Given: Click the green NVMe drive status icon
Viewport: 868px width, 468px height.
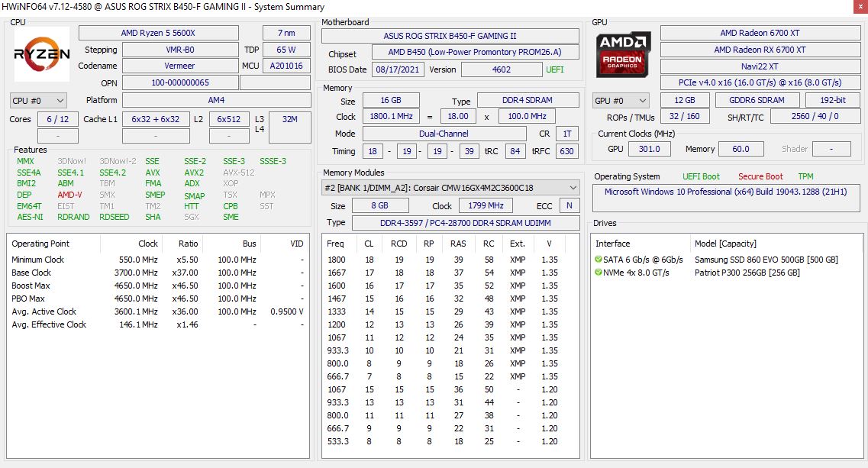Looking at the screenshot, I should 598,273.
